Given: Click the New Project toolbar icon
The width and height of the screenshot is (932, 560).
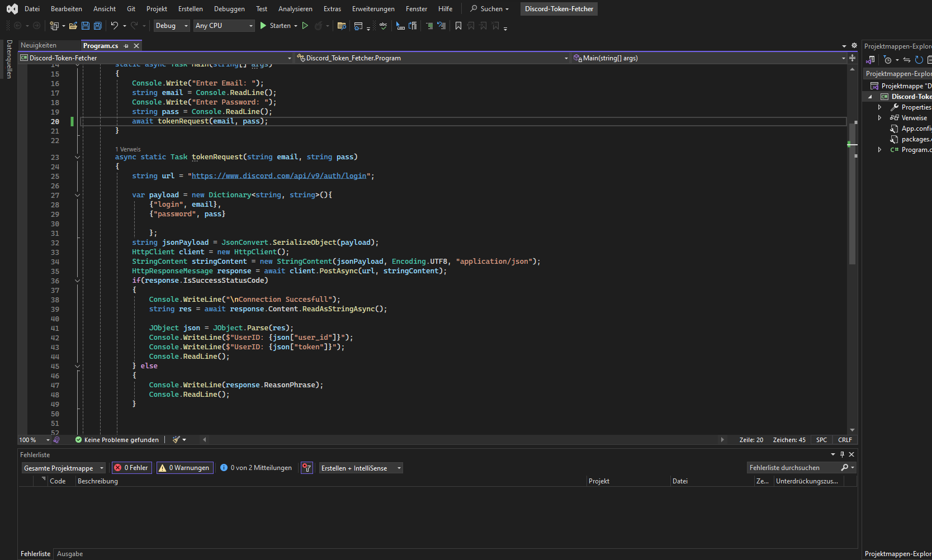Looking at the screenshot, I should pyautogui.click(x=54, y=26).
